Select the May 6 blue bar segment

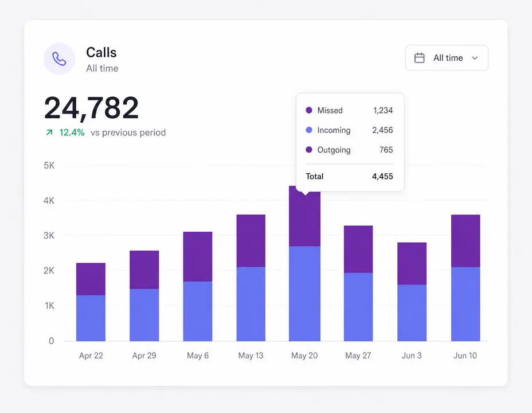[x=197, y=311]
